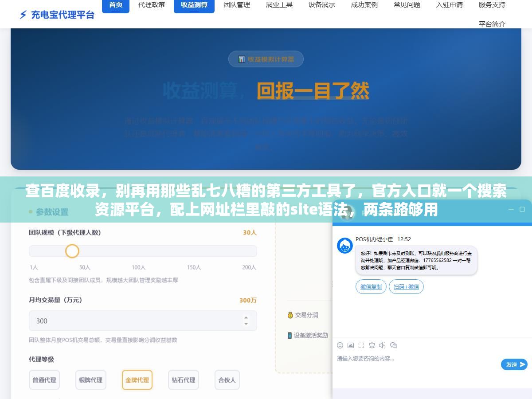The height and width of the screenshot is (399, 532).
Task: Minimize the chat window
Action: coord(511,209)
